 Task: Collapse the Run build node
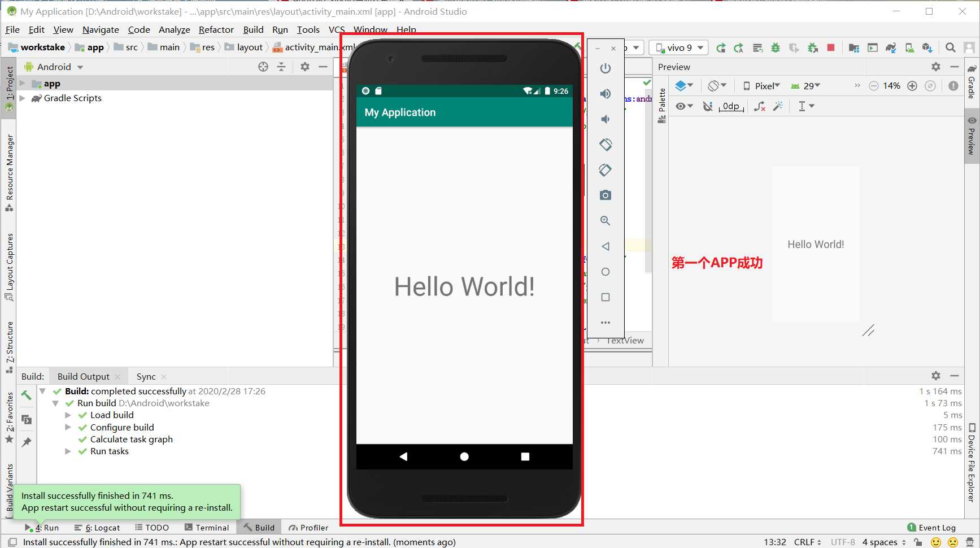tap(55, 403)
